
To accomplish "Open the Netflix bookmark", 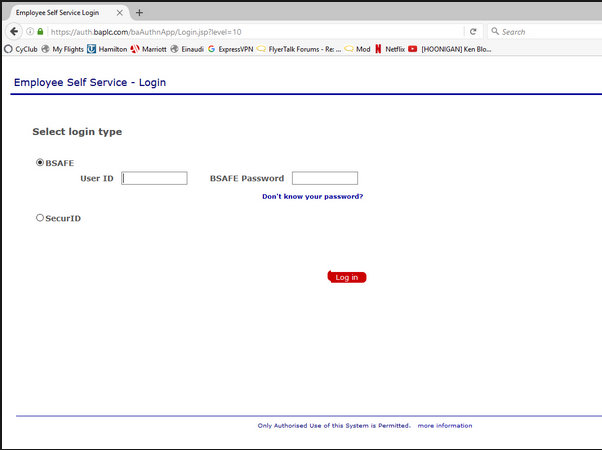I will coord(390,49).
